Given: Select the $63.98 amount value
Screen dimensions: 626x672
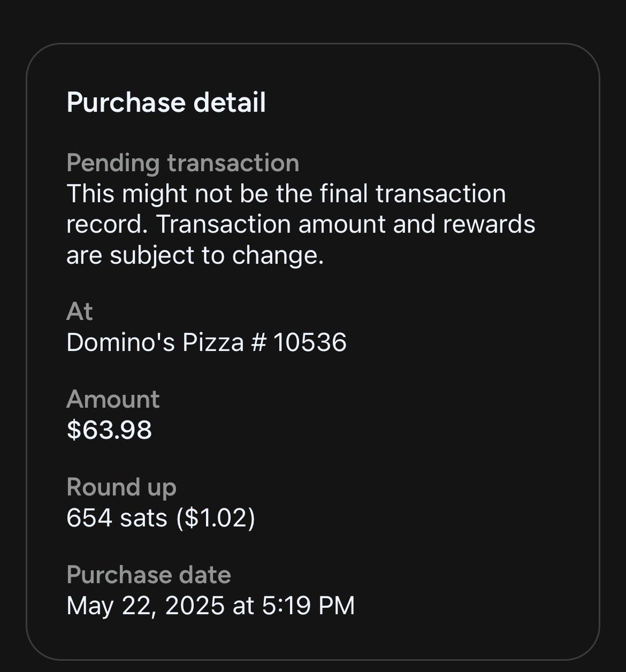Looking at the screenshot, I should (109, 430).
